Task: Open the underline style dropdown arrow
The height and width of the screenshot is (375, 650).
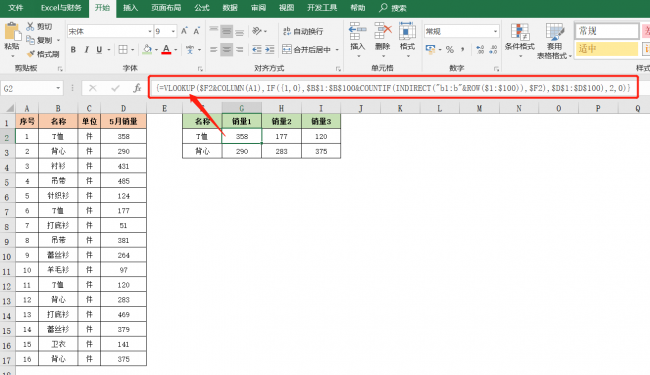Action: point(109,50)
